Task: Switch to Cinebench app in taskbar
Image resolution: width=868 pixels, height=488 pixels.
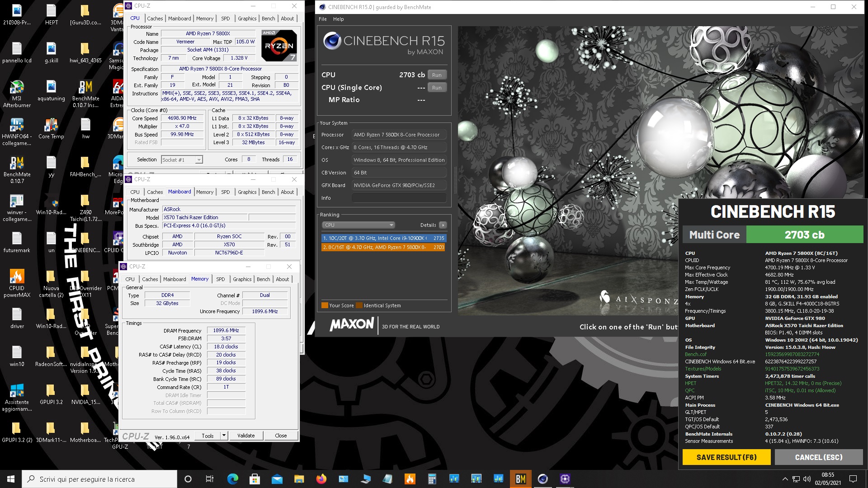Action: click(x=542, y=479)
